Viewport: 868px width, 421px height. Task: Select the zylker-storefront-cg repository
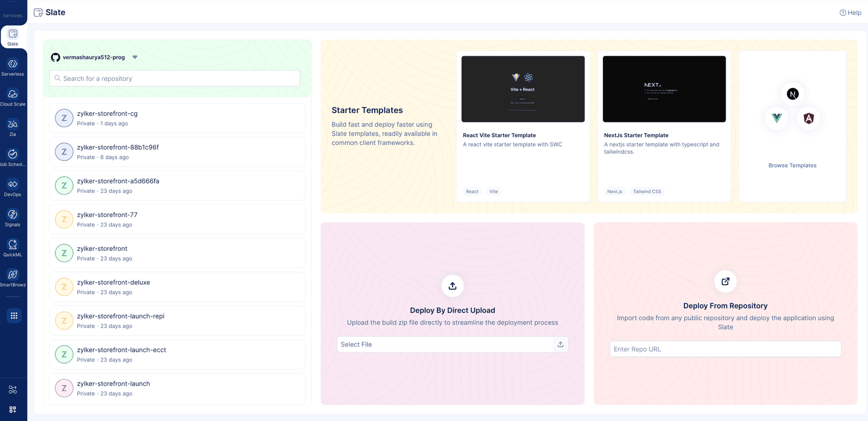click(x=178, y=118)
